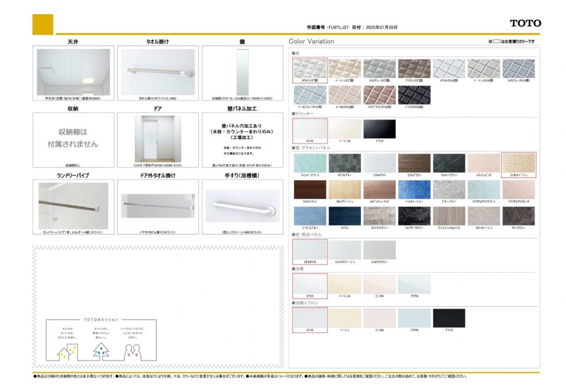Click the Color Variation heading
The height and width of the screenshot is (392, 566).
coord(311,41)
